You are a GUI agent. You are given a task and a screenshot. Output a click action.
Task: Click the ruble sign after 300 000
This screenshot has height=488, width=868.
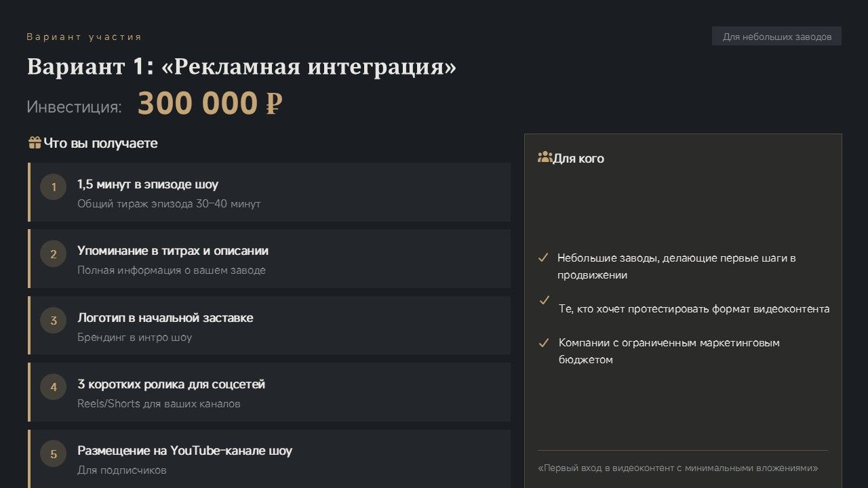273,104
